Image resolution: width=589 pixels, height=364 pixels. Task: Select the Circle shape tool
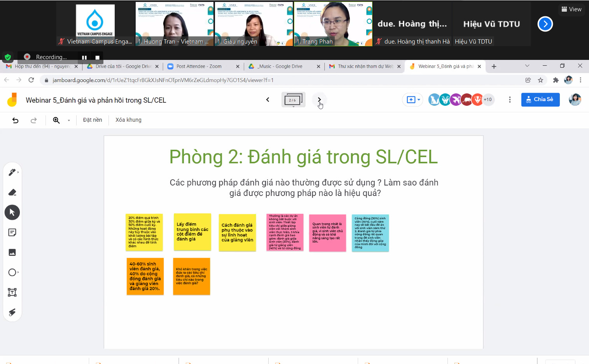tap(12, 272)
